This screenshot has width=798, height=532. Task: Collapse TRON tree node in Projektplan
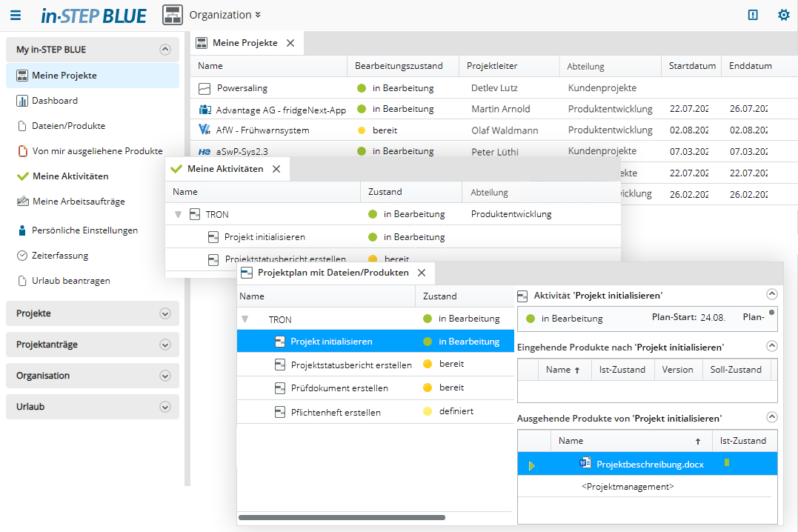tap(245, 319)
